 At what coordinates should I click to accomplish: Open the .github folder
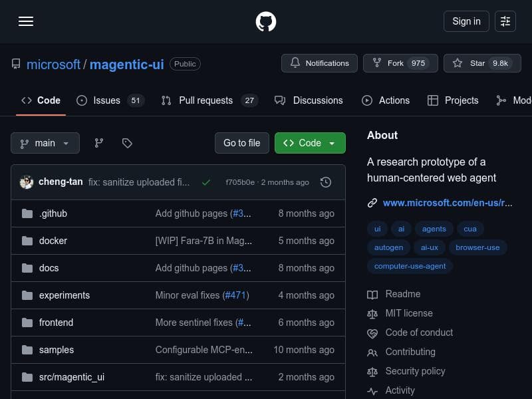53,213
